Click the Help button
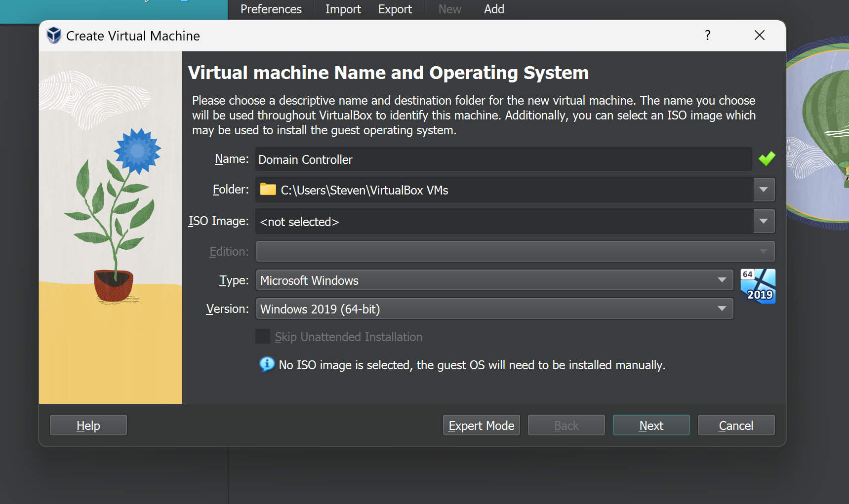The image size is (849, 504). 88,425
